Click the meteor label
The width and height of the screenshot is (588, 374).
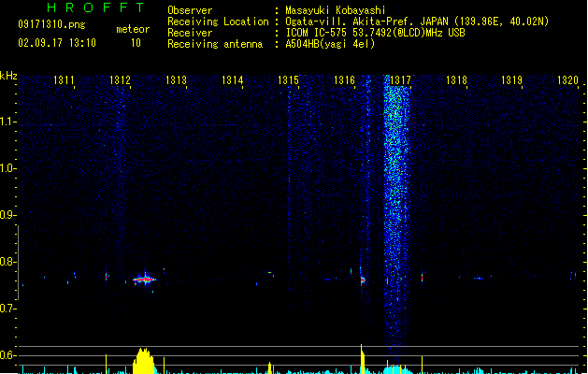(133, 29)
